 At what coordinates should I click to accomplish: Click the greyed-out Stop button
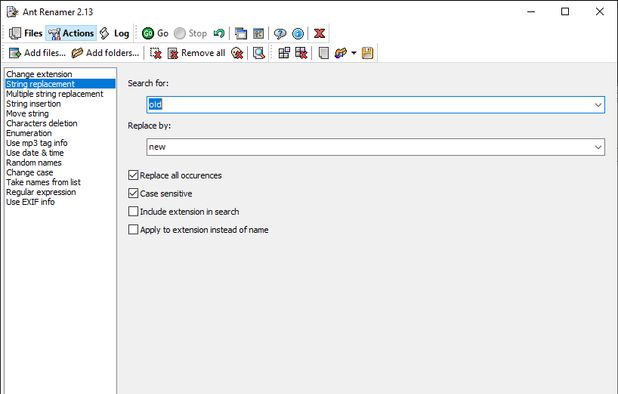click(190, 33)
